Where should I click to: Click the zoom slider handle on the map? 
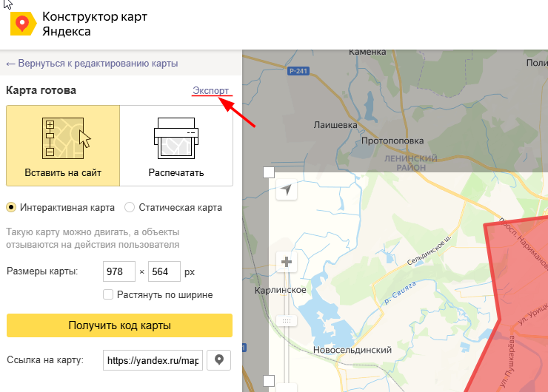coord(287,321)
